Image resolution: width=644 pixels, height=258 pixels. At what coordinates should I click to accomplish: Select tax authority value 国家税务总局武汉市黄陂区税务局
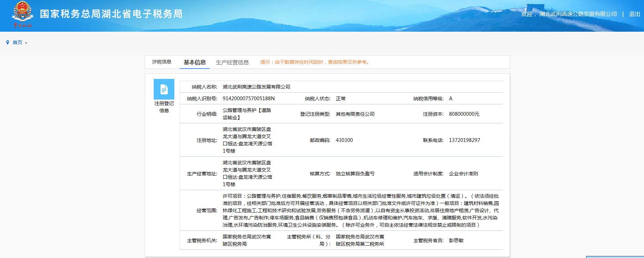(247, 240)
